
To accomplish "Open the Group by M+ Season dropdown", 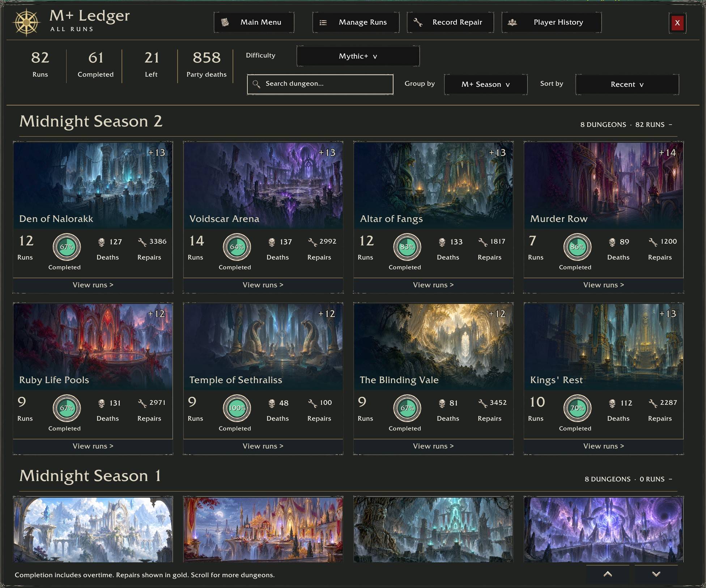I will [x=486, y=85].
